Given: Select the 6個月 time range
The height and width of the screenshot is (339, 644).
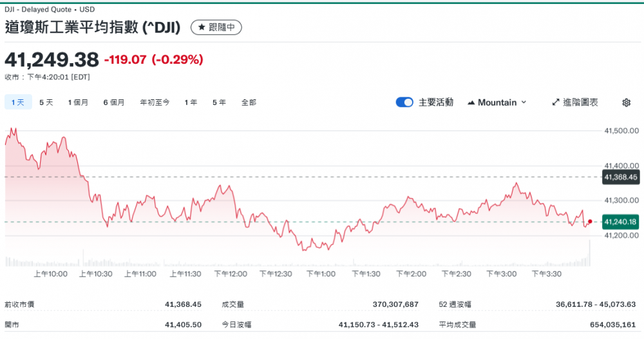Looking at the screenshot, I should 114,102.
